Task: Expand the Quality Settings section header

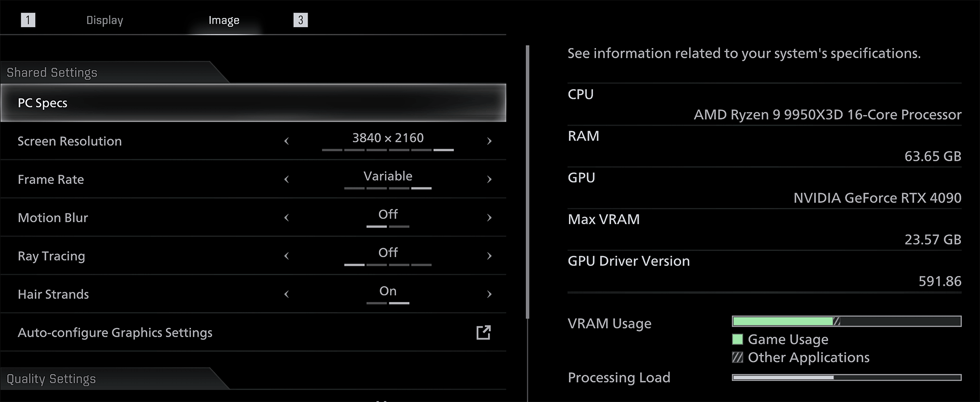Action: (x=51, y=379)
